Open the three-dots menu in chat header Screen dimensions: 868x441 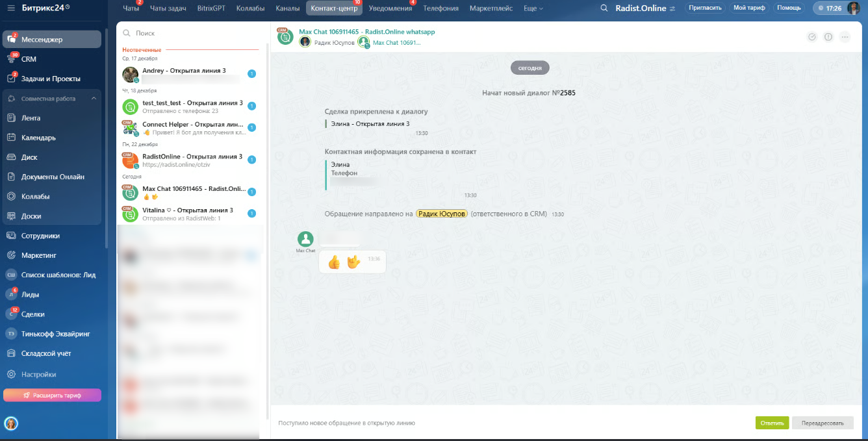tap(845, 37)
